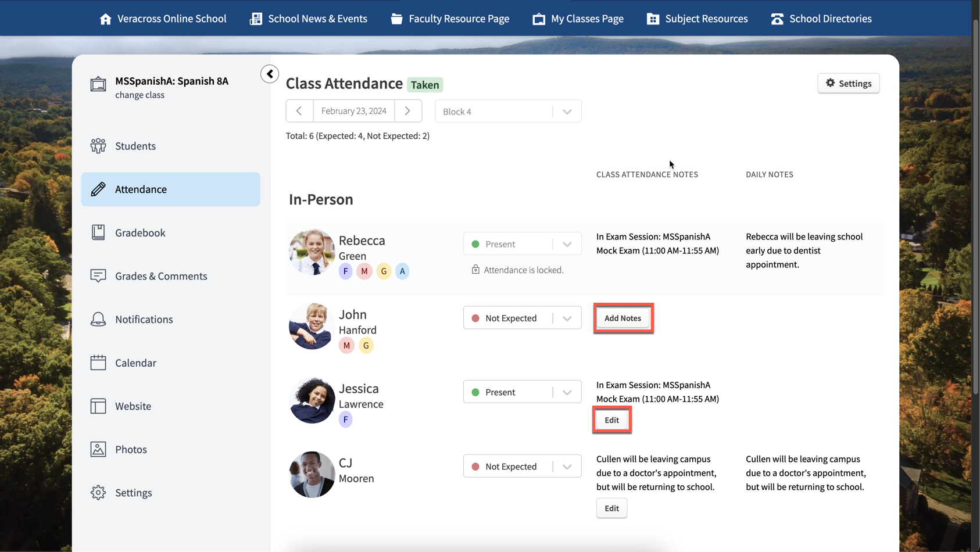Screen dimensions: 980x552
Task: Click the Grades & Comments speech bubble icon
Action: 98,275
